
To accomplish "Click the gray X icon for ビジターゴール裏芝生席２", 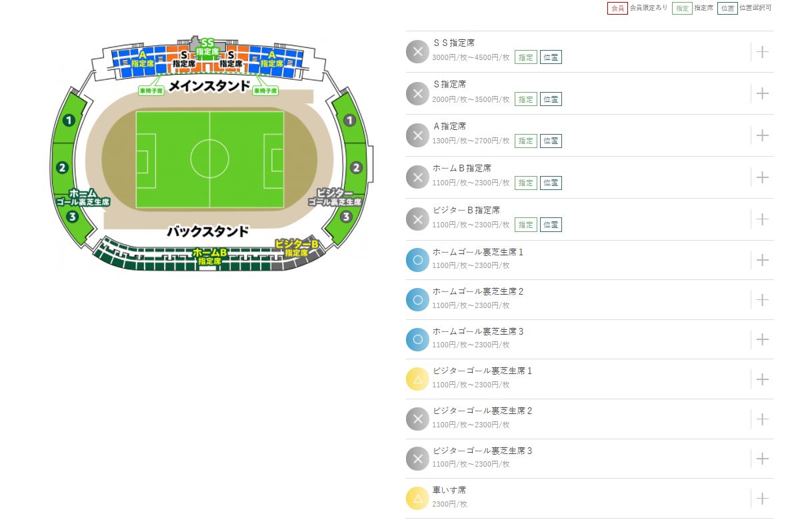I will point(418,419).
